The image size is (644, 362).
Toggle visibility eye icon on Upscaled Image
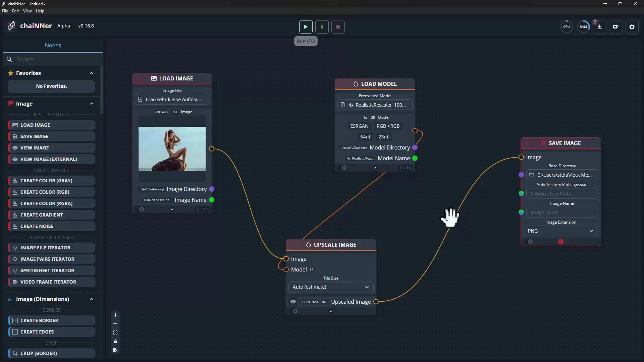tap(293, 301)
